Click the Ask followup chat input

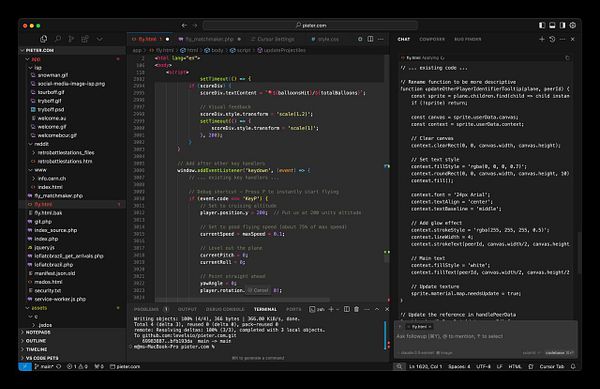click(486, 337)
